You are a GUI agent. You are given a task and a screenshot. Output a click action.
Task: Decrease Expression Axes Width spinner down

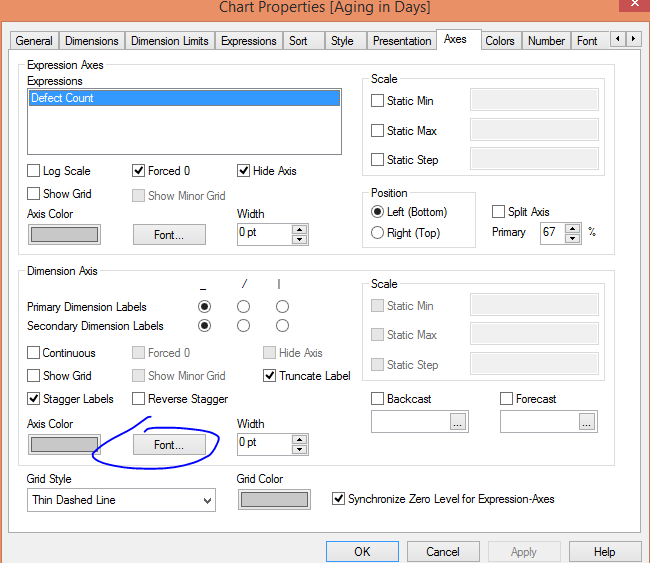click(299, 239)
